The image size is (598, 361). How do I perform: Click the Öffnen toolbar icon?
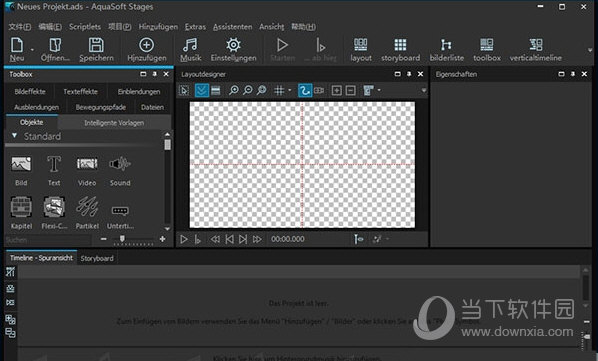coord(55,45)
